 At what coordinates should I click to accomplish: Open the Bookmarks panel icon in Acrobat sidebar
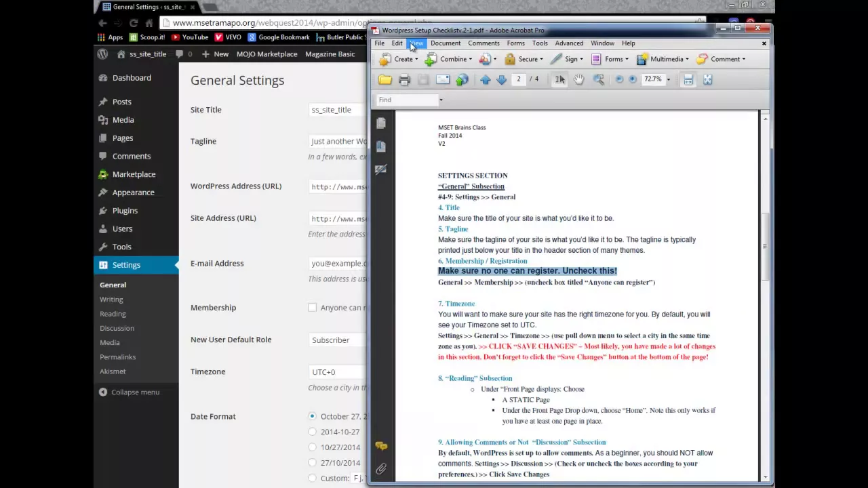pyautogui.click(x=381, y=146)
